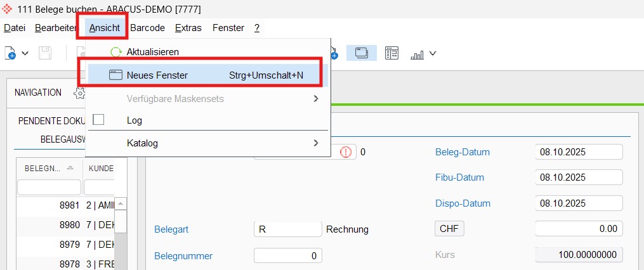Click the new document icon in toolbar
This screenshot has height=270, width=644.
pos(10,53)
